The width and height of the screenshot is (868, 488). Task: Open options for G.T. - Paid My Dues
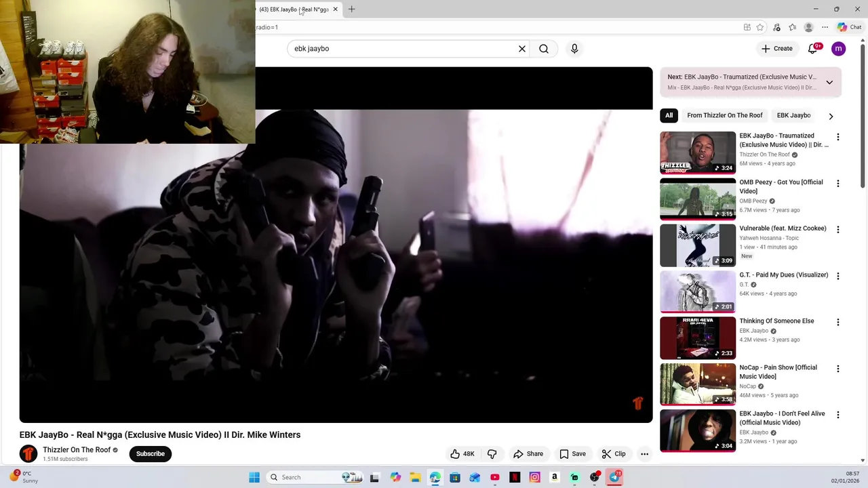tap(837, 276)
